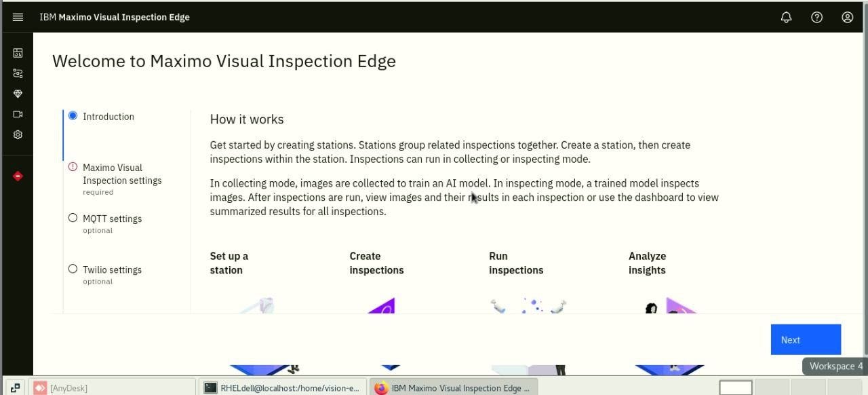Open the user profile icon

tap(847, 17)
